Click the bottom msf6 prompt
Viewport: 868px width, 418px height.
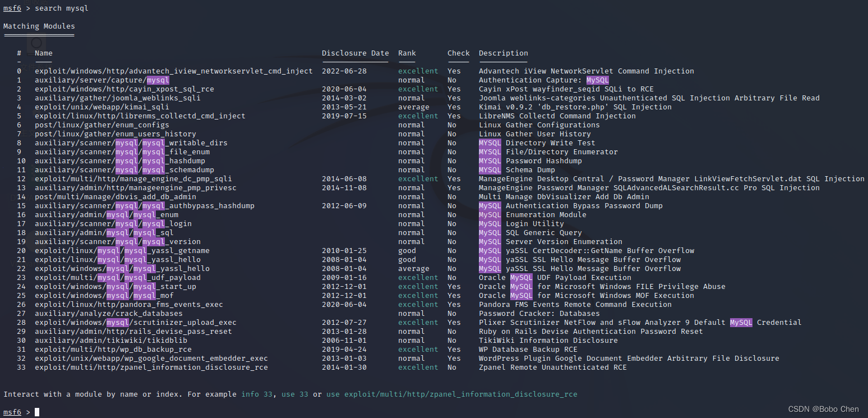(x=11, y=411)
